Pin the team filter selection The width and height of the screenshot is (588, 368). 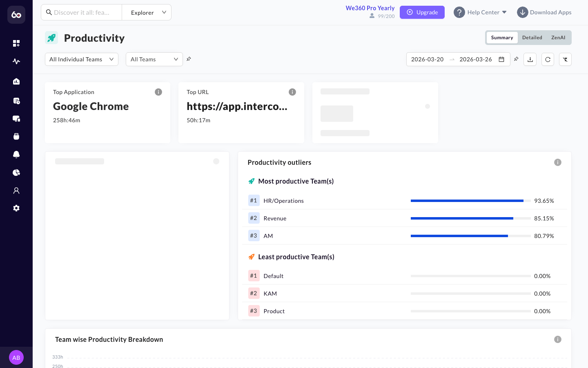click(189, 59)
